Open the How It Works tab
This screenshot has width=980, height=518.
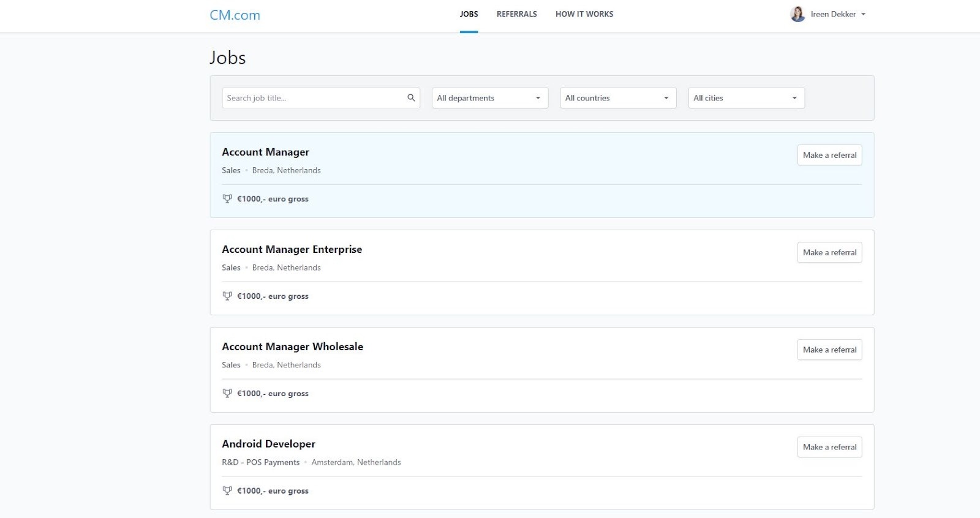pos(584,14)
